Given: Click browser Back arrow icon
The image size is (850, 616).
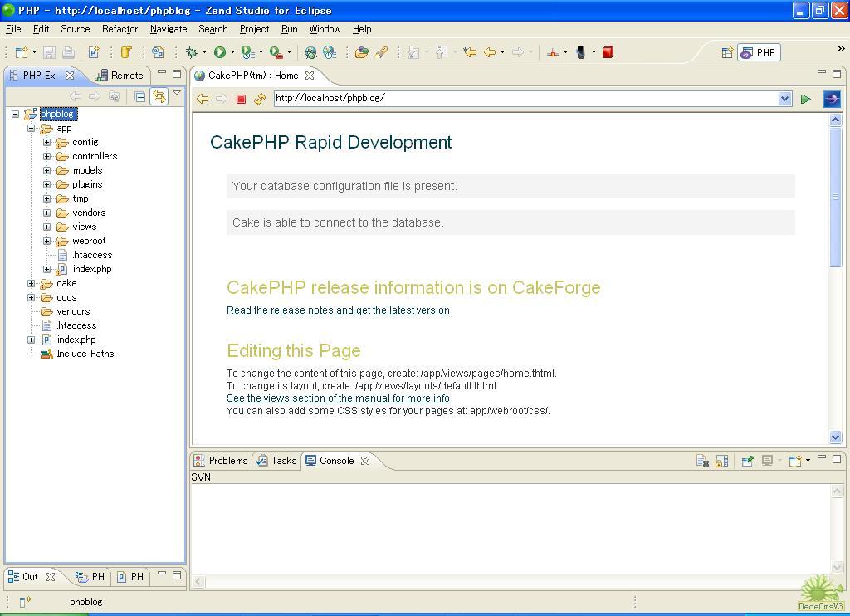Looking at the screenshot, I should click(x=203, y=99).
